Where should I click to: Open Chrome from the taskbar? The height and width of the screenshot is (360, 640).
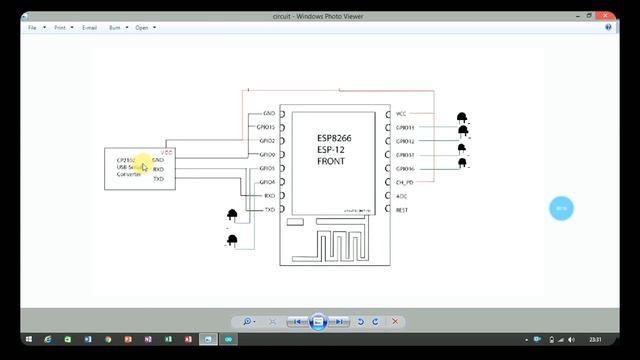click(108, 339)
